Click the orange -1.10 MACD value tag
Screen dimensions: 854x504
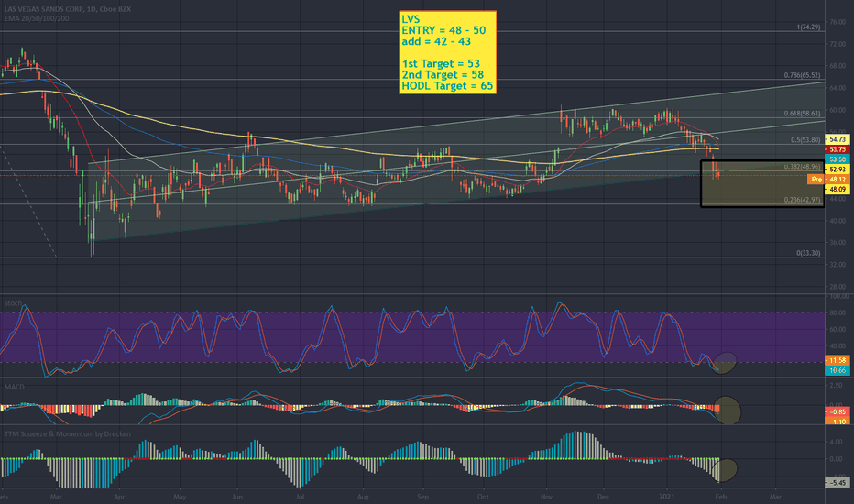point(838,422)
